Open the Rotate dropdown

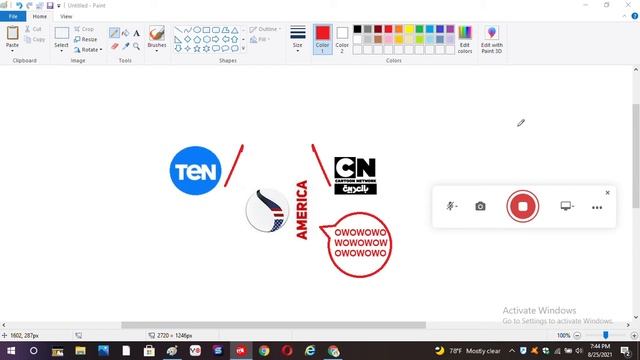click(88, 49)
